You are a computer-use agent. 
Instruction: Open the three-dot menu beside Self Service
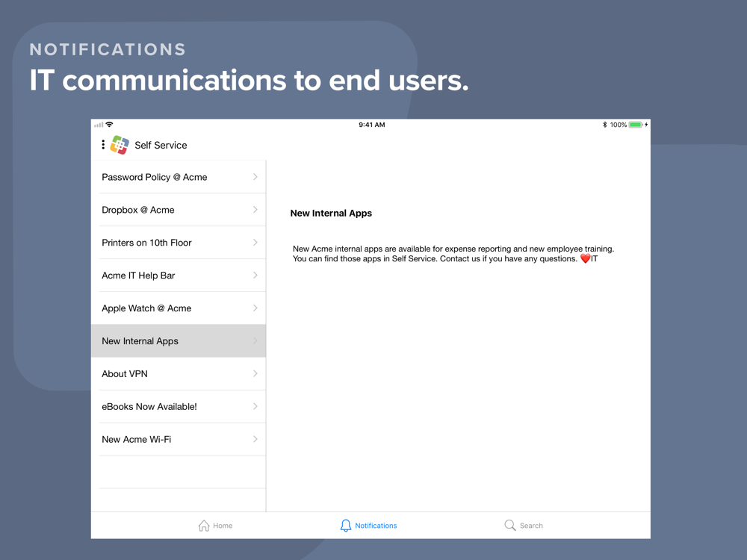click(x=103, y=145)
